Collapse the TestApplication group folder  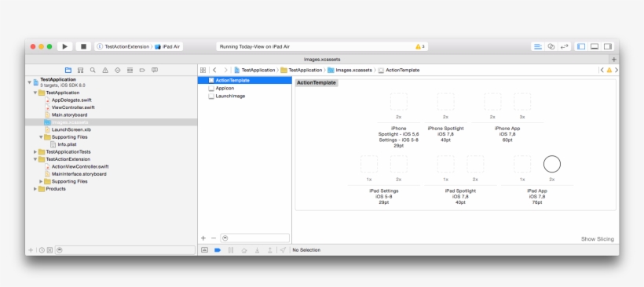click(35, 93)
